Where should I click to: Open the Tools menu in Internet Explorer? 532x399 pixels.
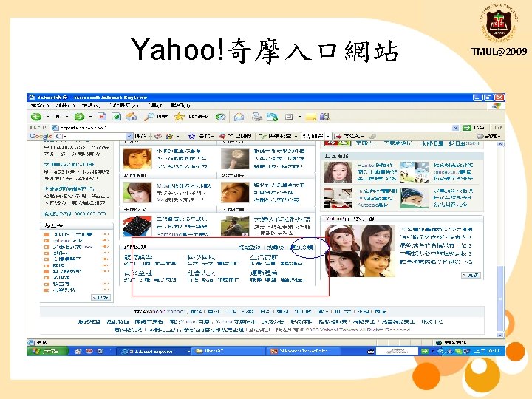[x=157, y=106]
